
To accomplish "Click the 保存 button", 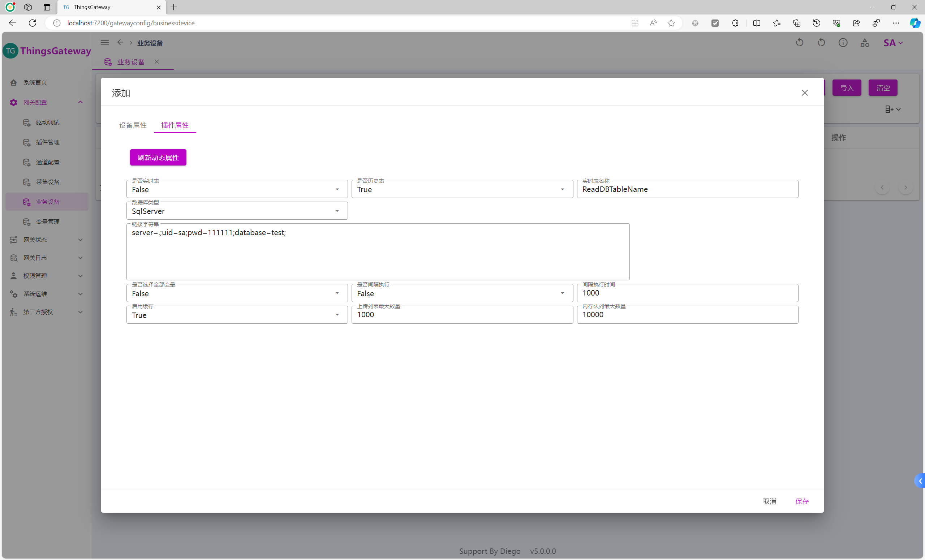I will [x=802, y=501].
